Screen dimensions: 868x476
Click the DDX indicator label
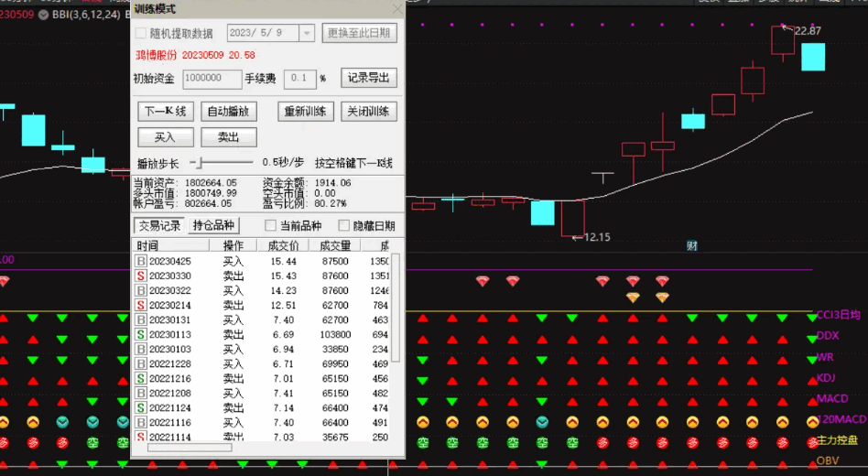(x=828, y=335)
